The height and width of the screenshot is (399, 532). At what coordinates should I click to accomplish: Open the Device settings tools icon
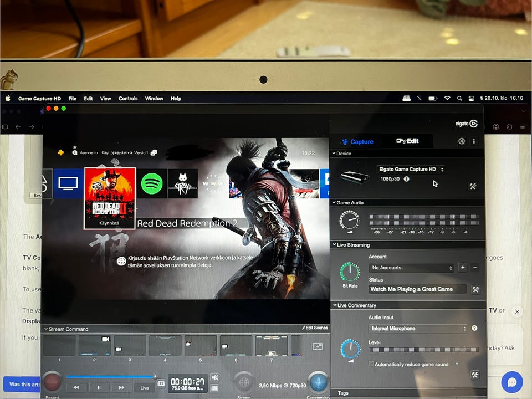click(x=473, y=186)
